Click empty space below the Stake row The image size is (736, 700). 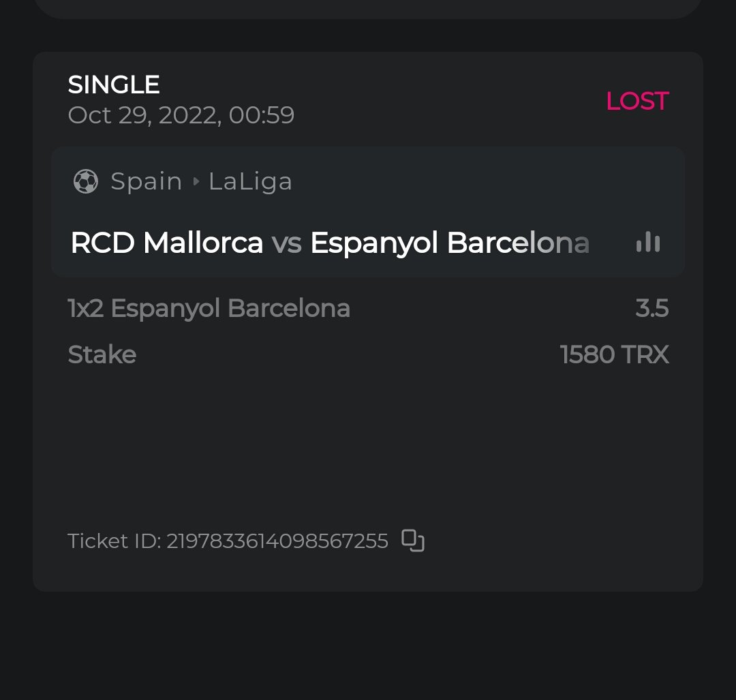click(368, 443)
